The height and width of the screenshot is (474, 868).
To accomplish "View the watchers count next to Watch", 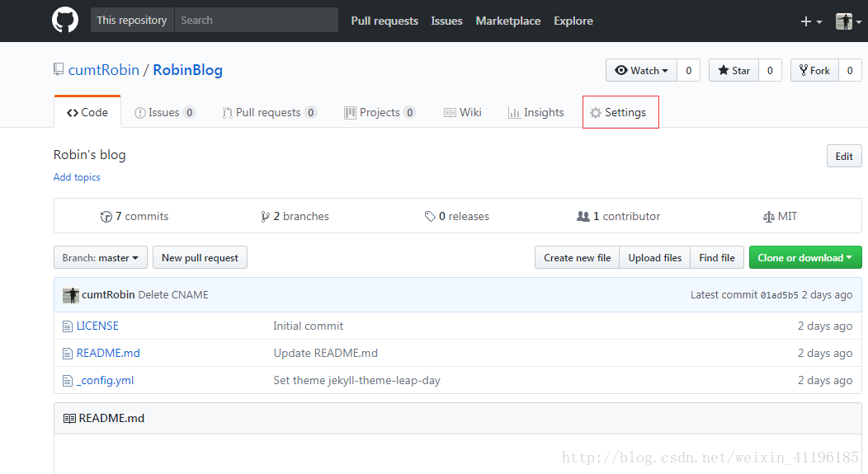I will 689,70.
